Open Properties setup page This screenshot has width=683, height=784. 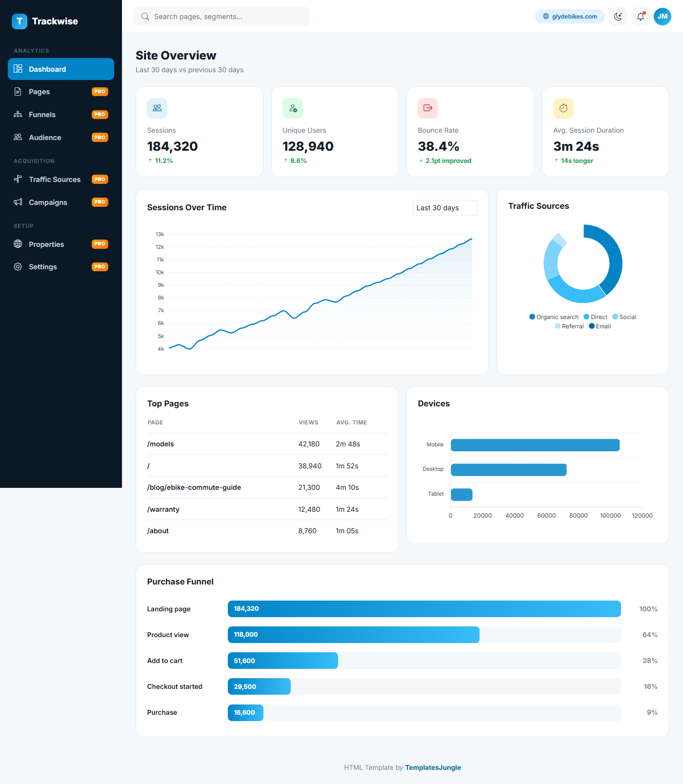click(x=61, y=244)
